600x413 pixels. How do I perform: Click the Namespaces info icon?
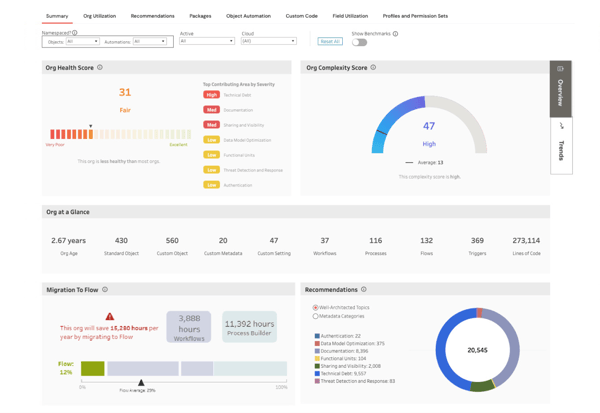pyautogui.click(x=75, y=33)
